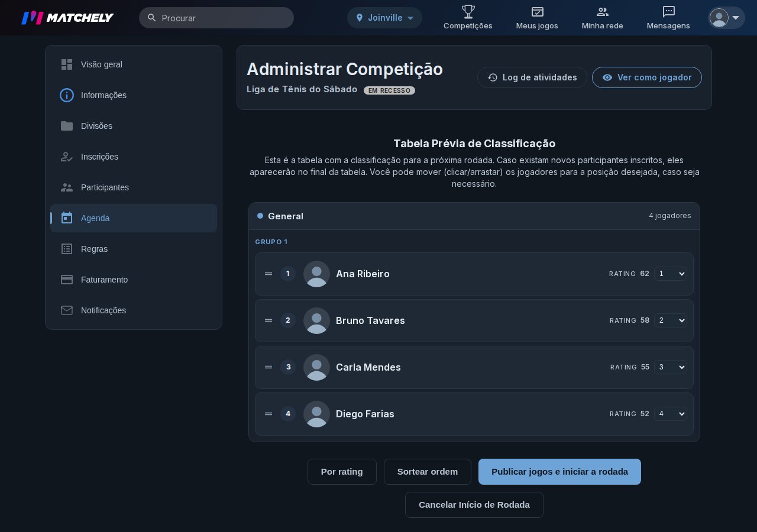Open position dropdown for Carla Mendes

pos(671,367)
